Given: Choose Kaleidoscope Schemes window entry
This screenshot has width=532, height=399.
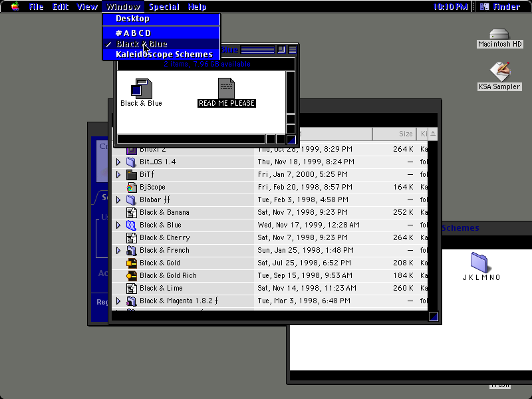Looking at the screenshot, I should pos(162,55).
